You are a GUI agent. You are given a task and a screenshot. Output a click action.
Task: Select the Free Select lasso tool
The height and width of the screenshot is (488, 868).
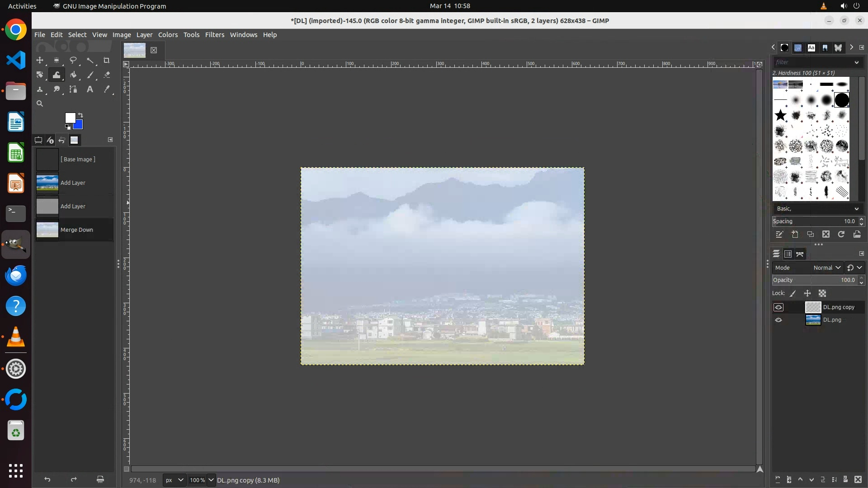tap(73, 60)
